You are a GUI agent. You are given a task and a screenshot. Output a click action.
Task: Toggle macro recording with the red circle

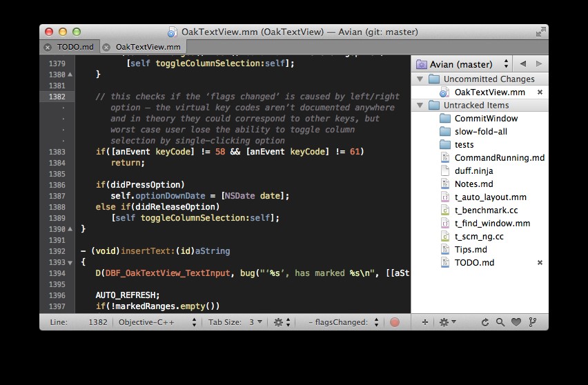tap(395, 322)
